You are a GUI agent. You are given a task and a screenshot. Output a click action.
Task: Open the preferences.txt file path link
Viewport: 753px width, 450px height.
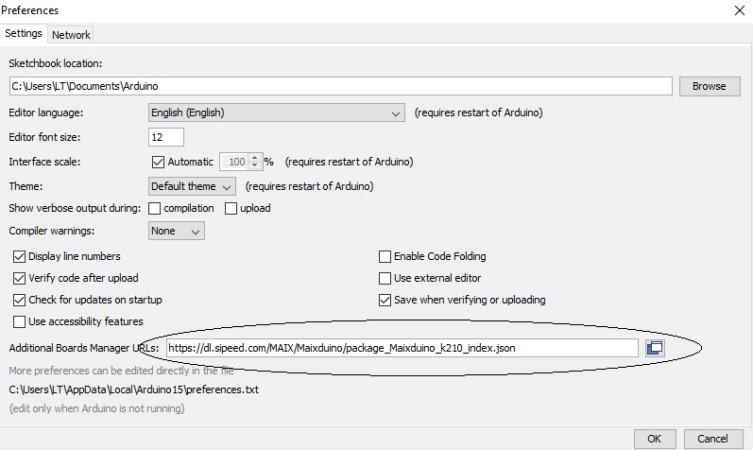click(134, 389)
